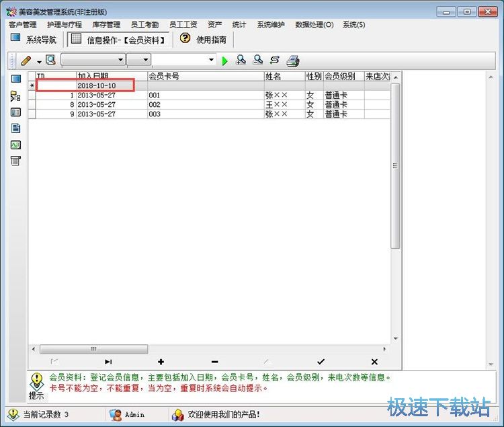
Task: Go to first record navigator button
Action: tap(54, 361)
